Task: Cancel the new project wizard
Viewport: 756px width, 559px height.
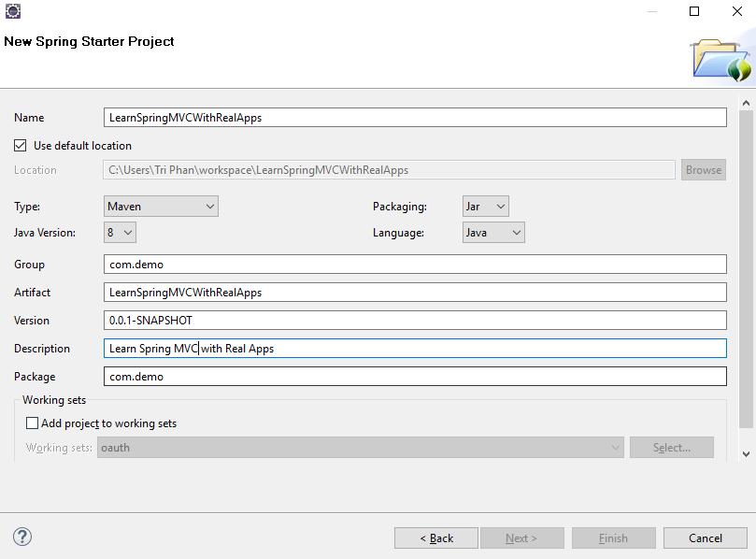Action: [x=705, y=537]
